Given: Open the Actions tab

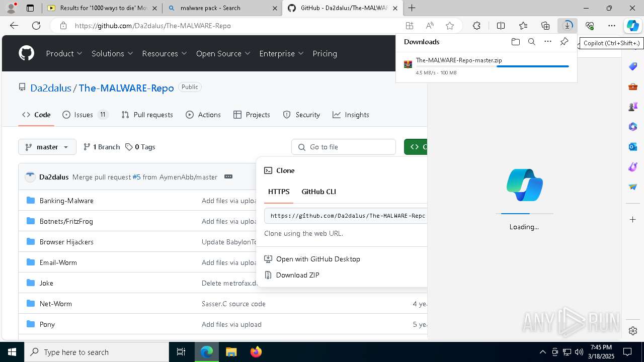Looking at the screenshot, I should (x=203, y=115).
